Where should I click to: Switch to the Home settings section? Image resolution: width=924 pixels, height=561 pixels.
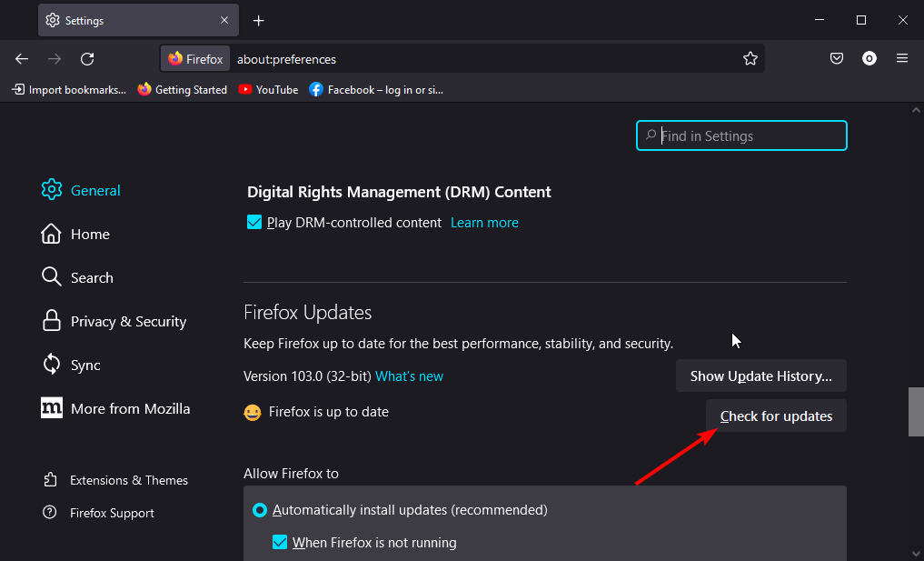pyautogui.click(x=90, y=234)
